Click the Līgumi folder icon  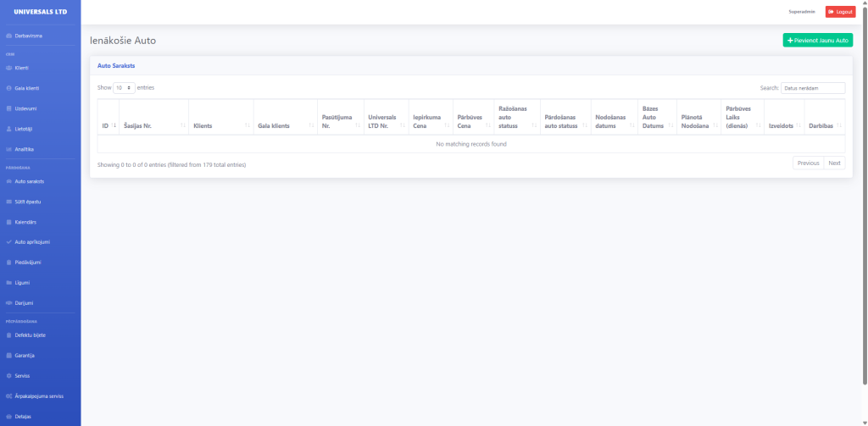tap(8, 282)
